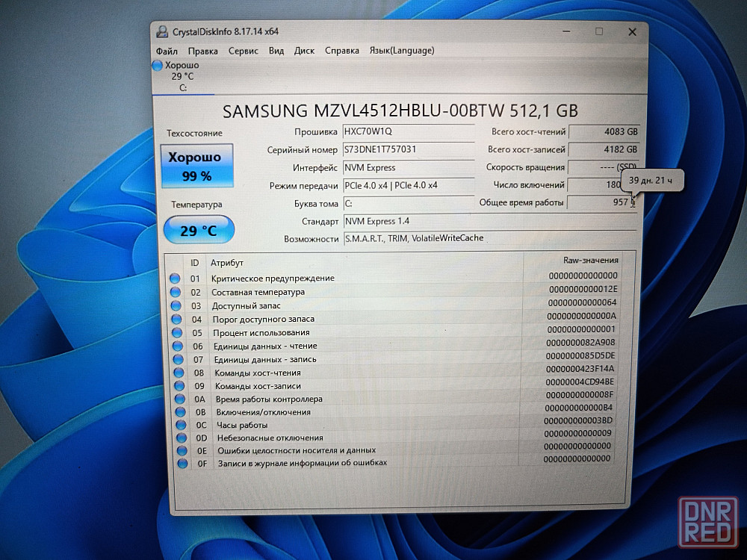Open the Файл menu

[167, 51]
